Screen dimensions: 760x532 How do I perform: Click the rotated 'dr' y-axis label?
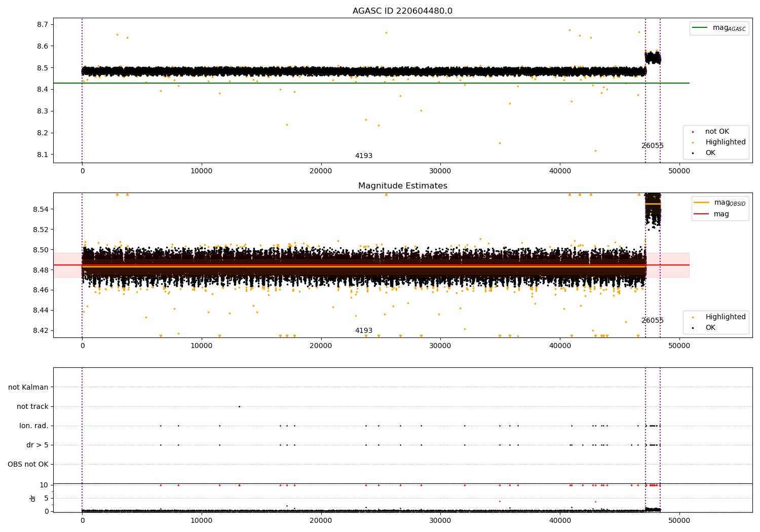coord(33,498)
